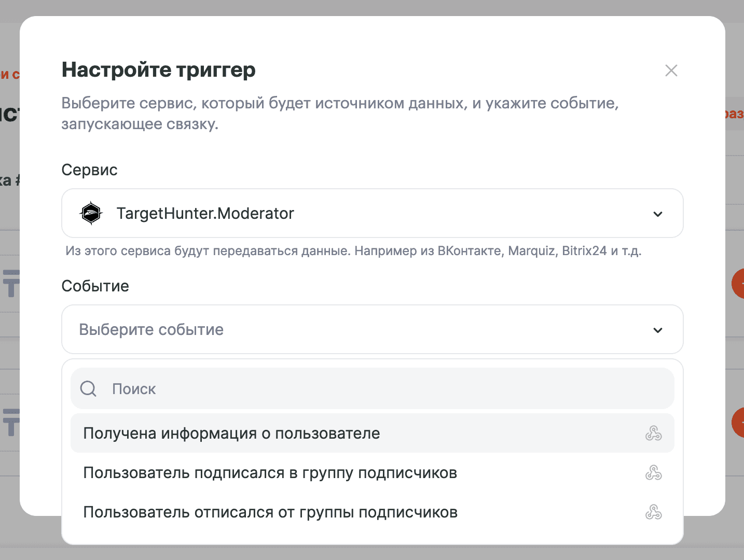Choose Пользователь отписался от группы подписчиков
This screenshot has height=560, width=744.
pyautogui.click(x=270, y=512)
